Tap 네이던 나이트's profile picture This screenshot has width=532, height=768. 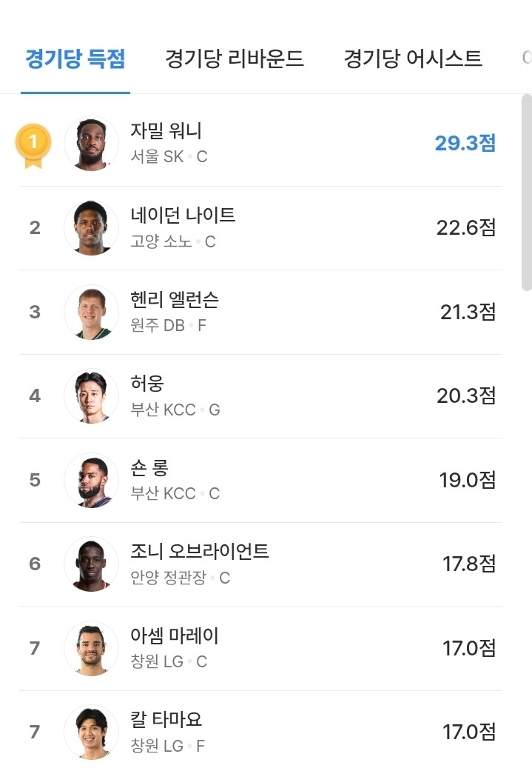click(91, 228)
